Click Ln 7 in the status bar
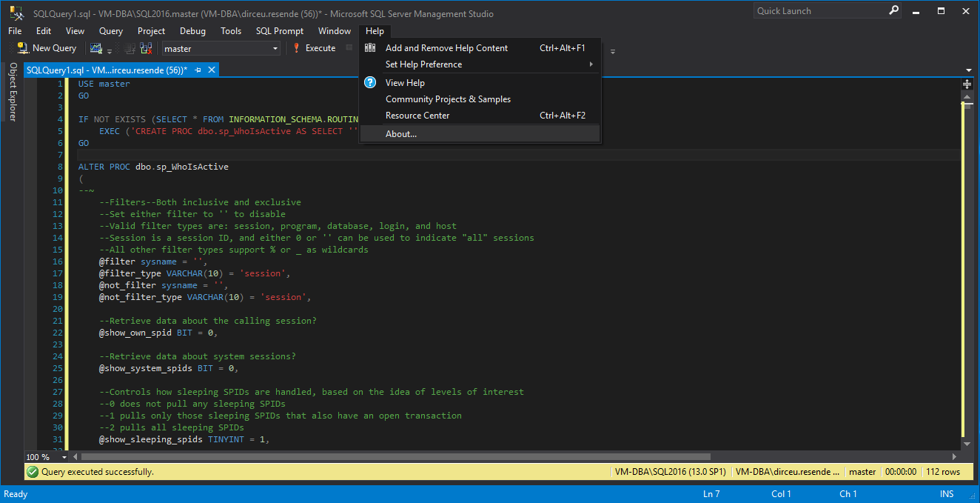The image size is (980, 503). [x=711, y=494]
